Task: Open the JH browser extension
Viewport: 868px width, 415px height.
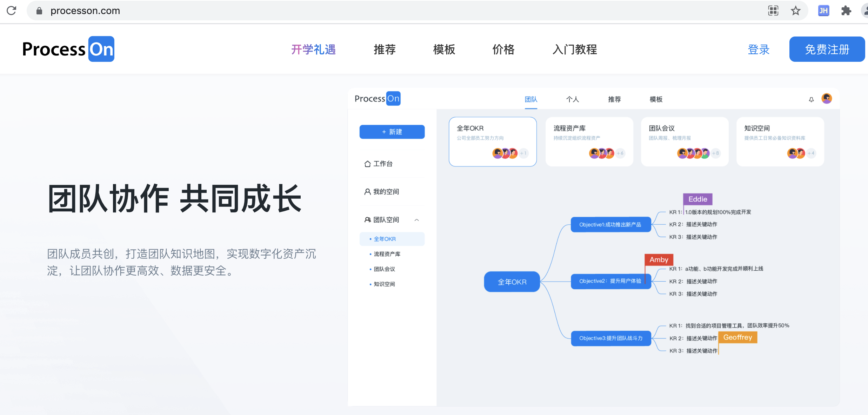Action: (x=823, y=11)
